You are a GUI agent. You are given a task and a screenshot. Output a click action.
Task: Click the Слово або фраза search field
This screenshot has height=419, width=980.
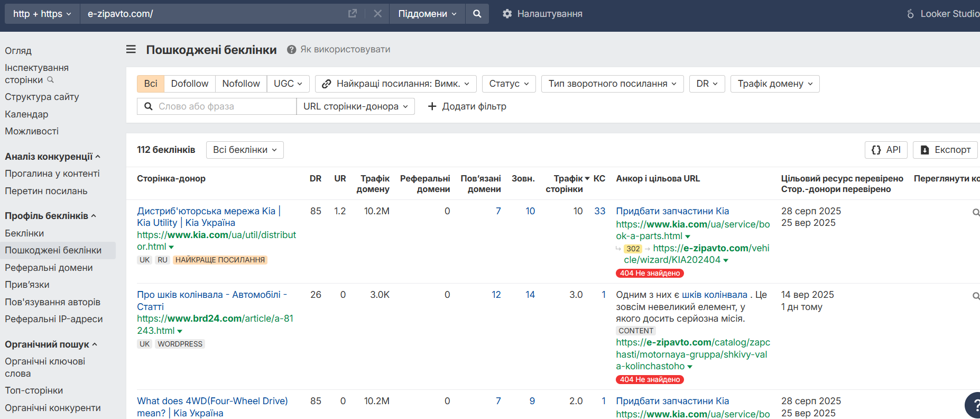tap(222, 106)
